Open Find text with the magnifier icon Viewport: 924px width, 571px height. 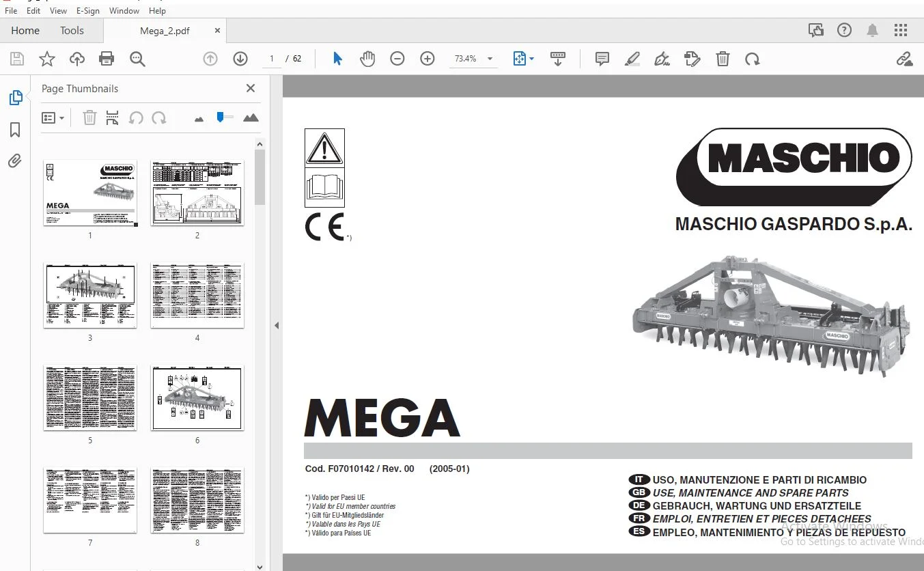click(x=137, y=59)
